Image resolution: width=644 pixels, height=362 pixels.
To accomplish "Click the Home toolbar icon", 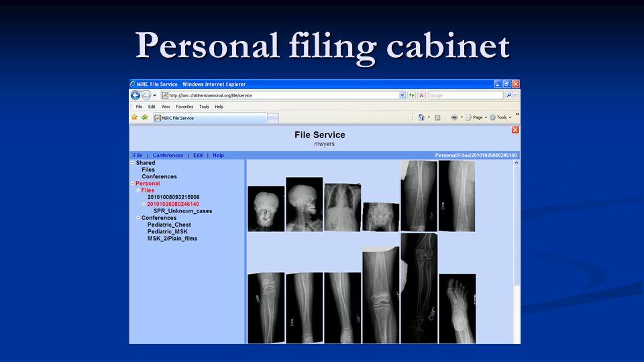I will [421, 117].
